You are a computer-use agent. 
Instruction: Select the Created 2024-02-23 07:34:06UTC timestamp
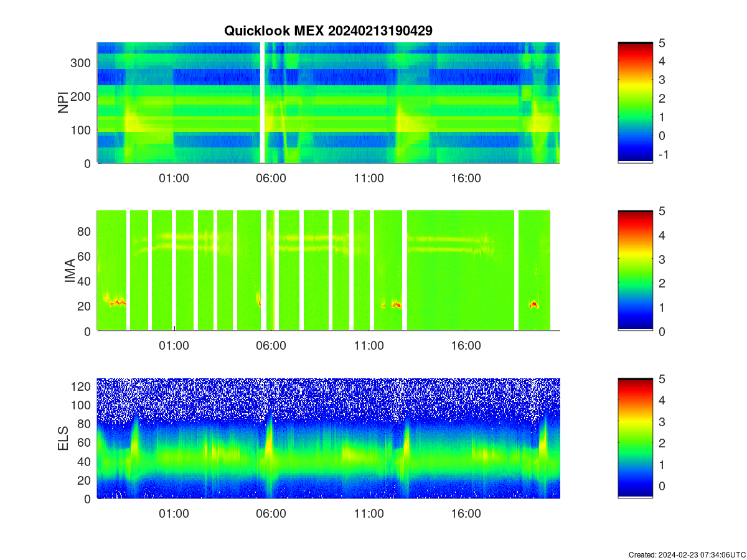click(x=687, y=554)
